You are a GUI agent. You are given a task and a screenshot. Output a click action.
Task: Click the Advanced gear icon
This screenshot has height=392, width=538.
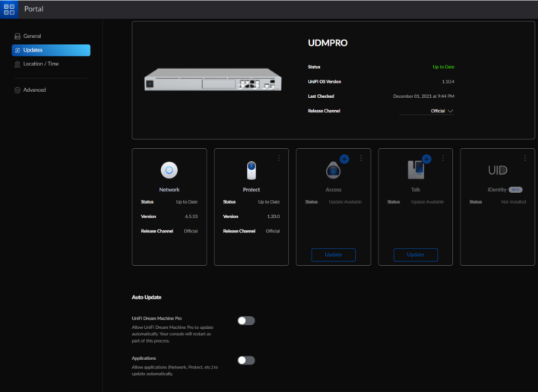(17, 90)
